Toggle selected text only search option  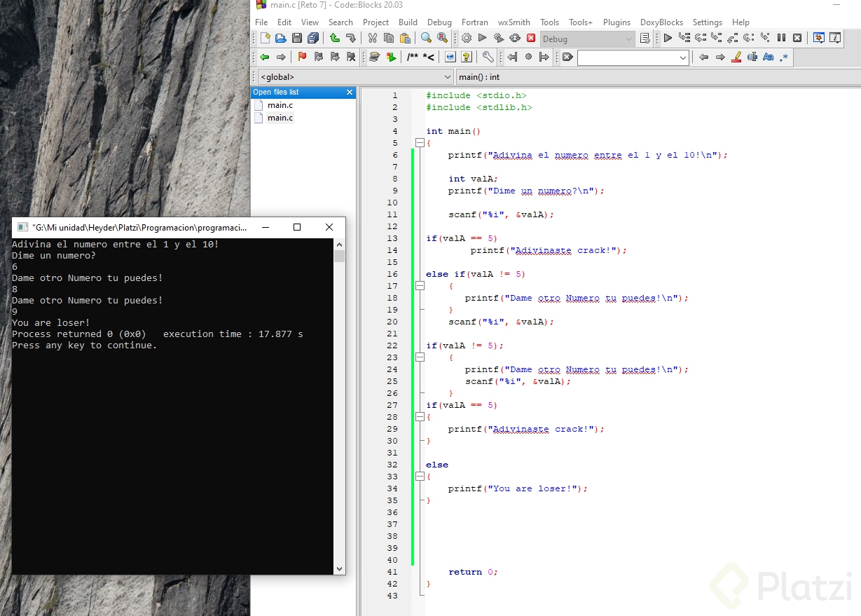pyautogui.click(x=752, y=57)
